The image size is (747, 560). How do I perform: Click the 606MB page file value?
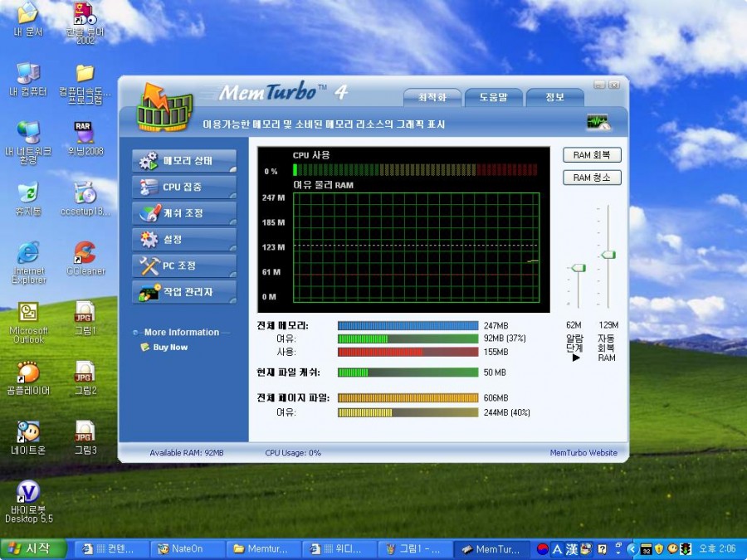496,397
